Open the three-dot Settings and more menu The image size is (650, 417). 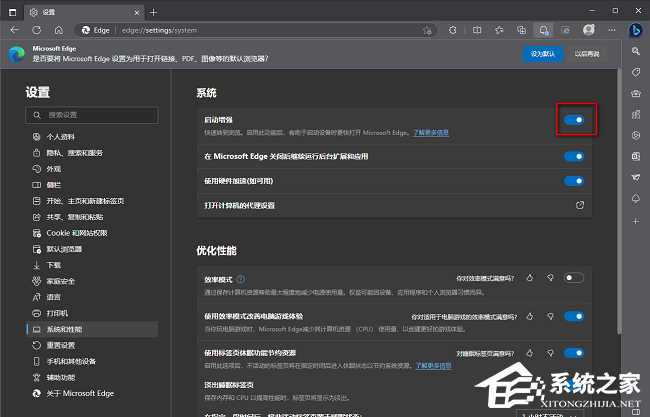tap(608, 31)
